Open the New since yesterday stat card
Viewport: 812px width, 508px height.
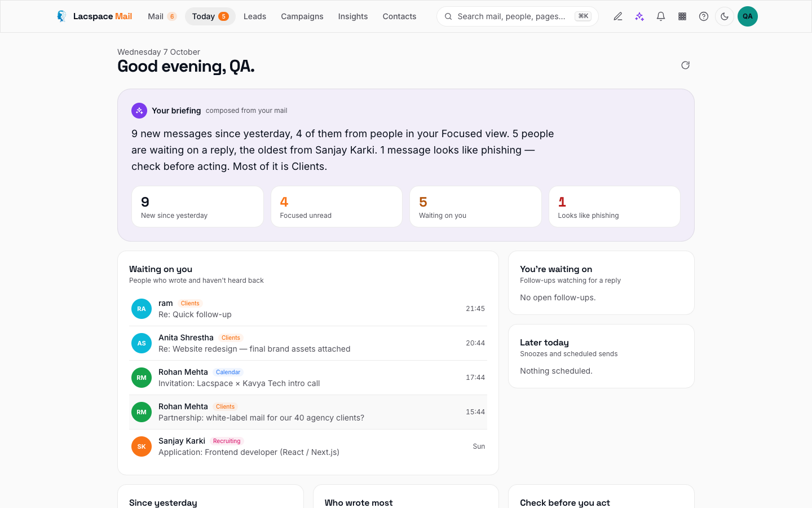coord(197,207)
